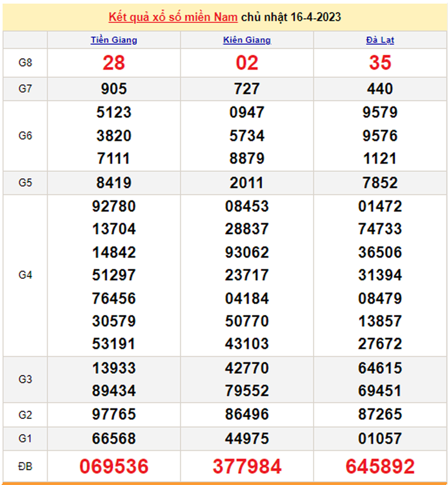This screenshot has height=485, width=448.
Task: Select the G4 number 93062
Action: [247, 252]
